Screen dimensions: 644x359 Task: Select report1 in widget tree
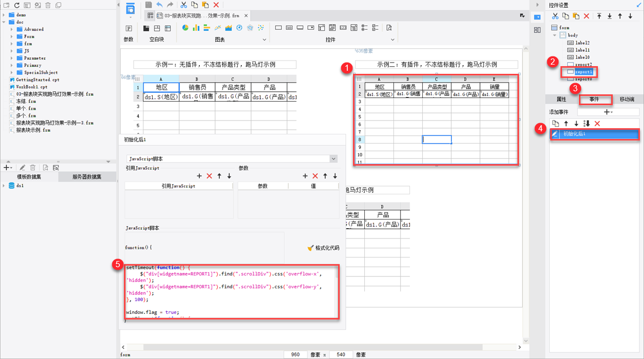tap(584, 72)
